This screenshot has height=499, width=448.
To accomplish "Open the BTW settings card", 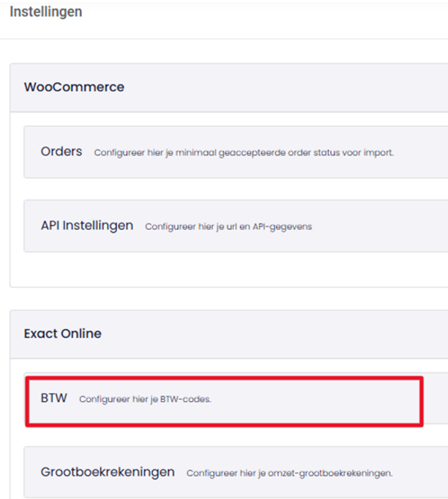I will [236, 399].
